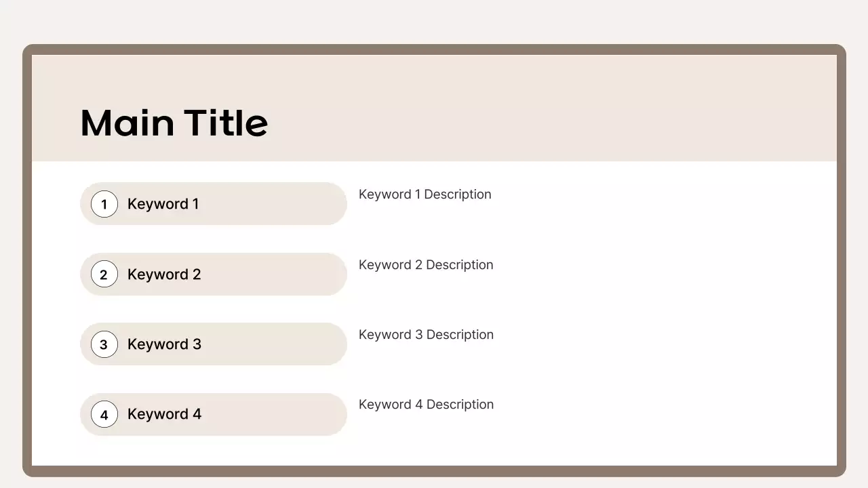Click the Keyword 1 Description text
This screenshot has width=868, height=488.
[x=425, y=195]
